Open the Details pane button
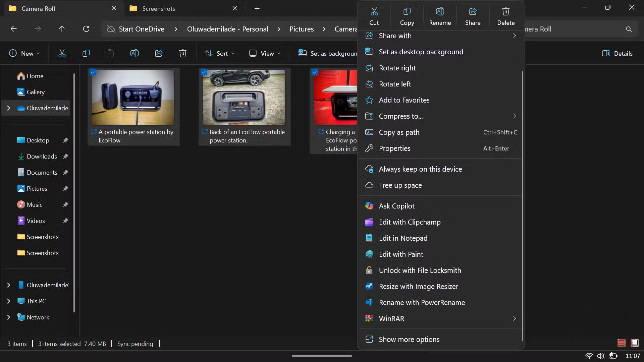This screenshot has width=644, height=362. point(617,53)
